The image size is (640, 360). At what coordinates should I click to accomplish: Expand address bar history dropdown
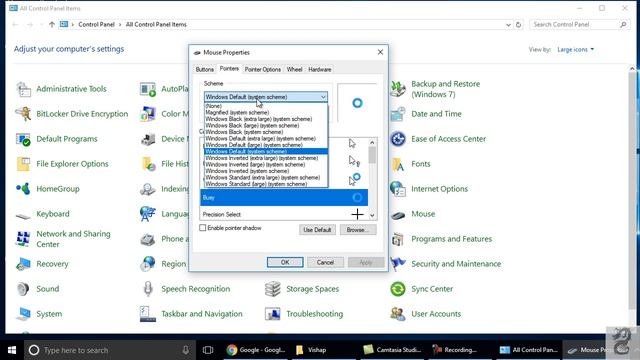508,24
